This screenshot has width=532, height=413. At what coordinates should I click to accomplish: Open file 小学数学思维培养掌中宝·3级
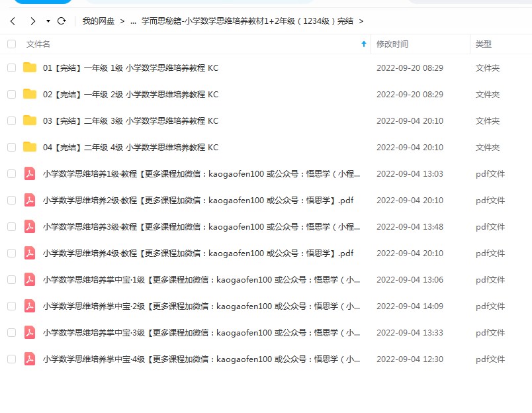[x=201, y=332]
